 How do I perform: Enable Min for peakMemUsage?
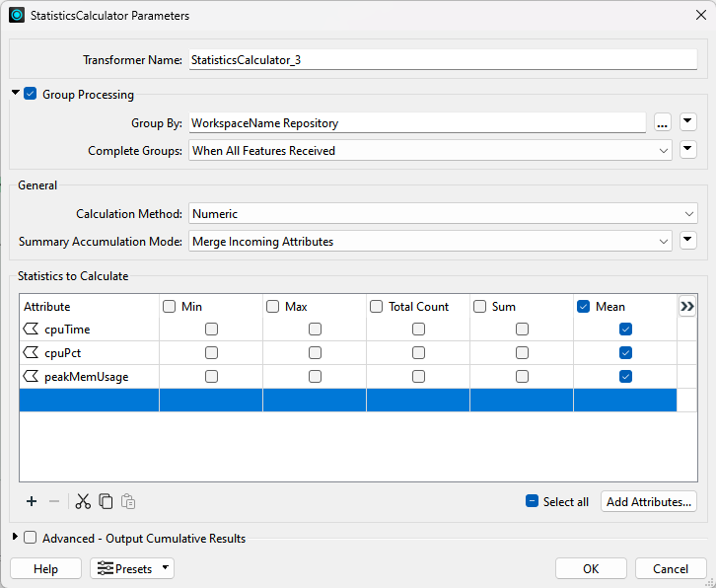coord(211,377)
